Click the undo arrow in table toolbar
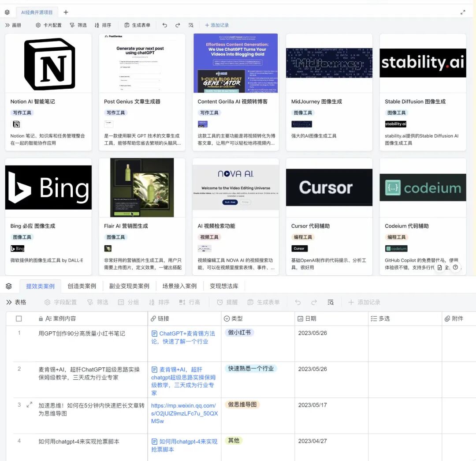Image resolution: width=476 pixels, height=461 pixels. point(298,302)
